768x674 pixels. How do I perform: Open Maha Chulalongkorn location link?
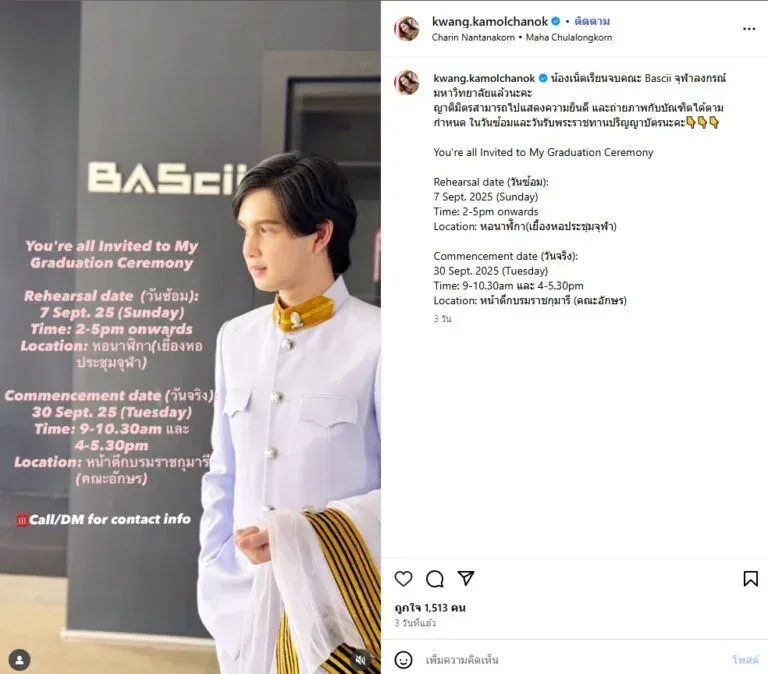click(x=569, y=37)
